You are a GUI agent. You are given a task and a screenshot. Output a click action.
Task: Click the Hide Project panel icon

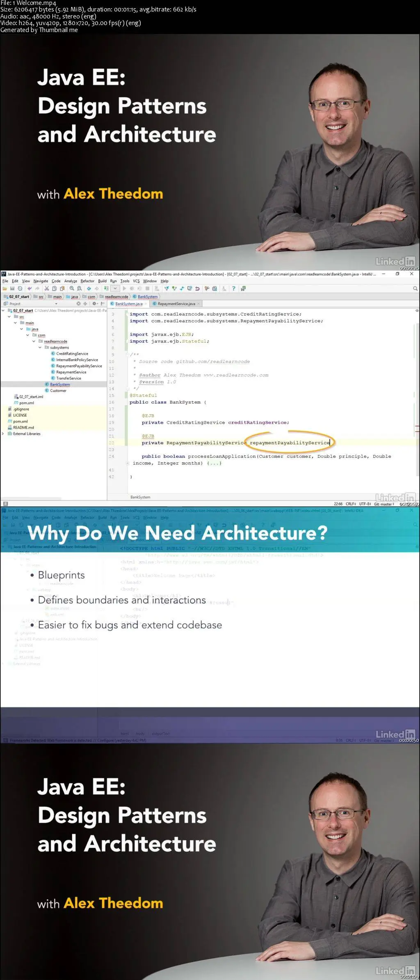(102, 303)
